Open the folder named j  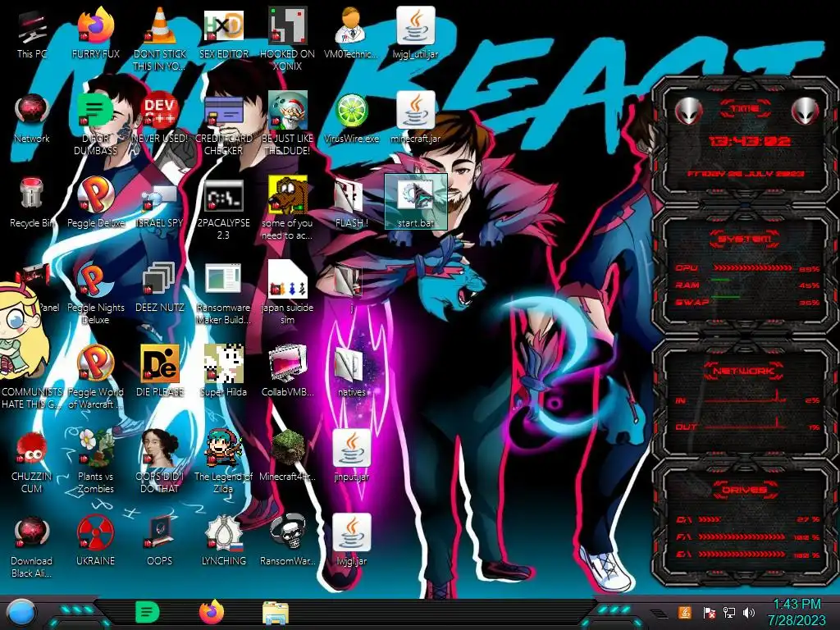[x=351, y=287]
